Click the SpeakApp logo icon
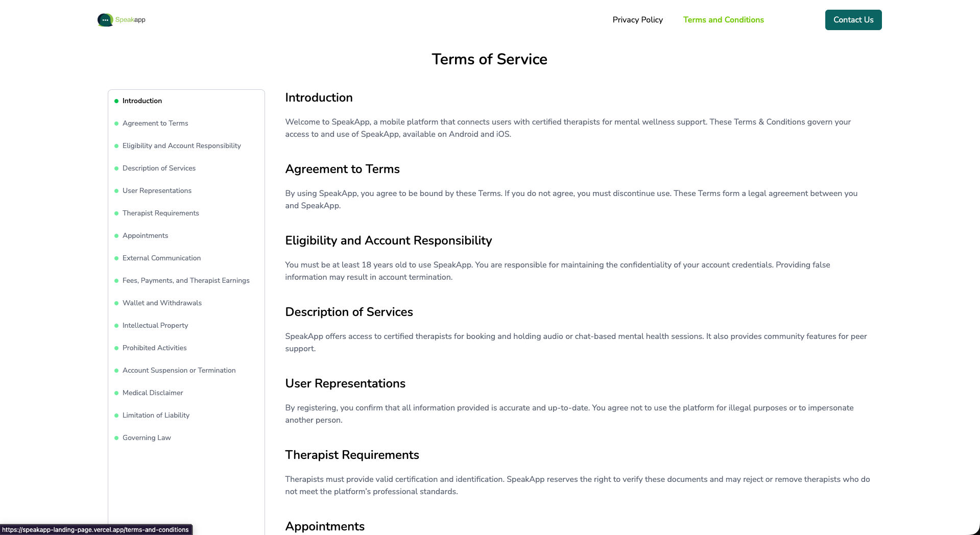 click(105, 19)
